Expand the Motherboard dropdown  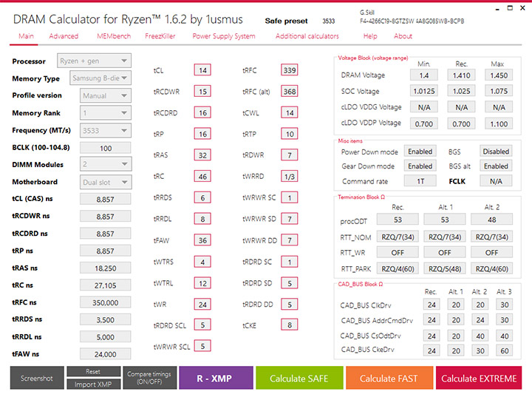click(106, 182)
